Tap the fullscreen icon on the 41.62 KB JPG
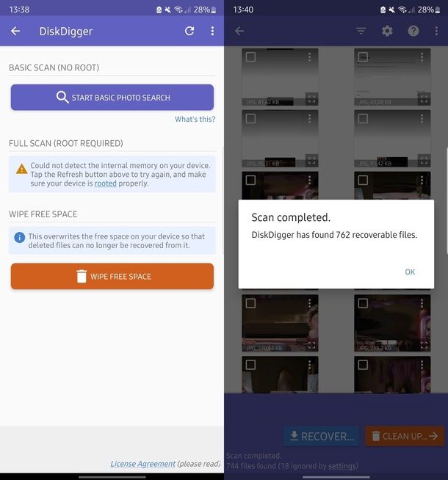This screenshot has height=480, width=448. [x=311, y=99]
